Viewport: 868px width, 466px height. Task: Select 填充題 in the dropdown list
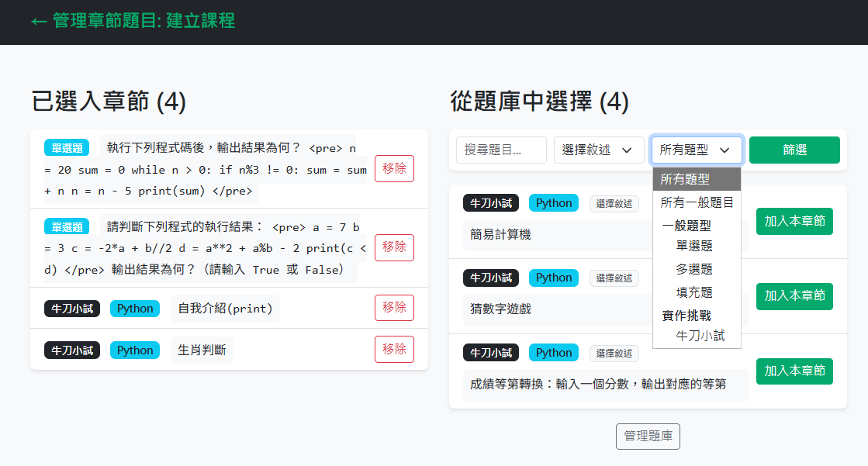click(694, 292)
